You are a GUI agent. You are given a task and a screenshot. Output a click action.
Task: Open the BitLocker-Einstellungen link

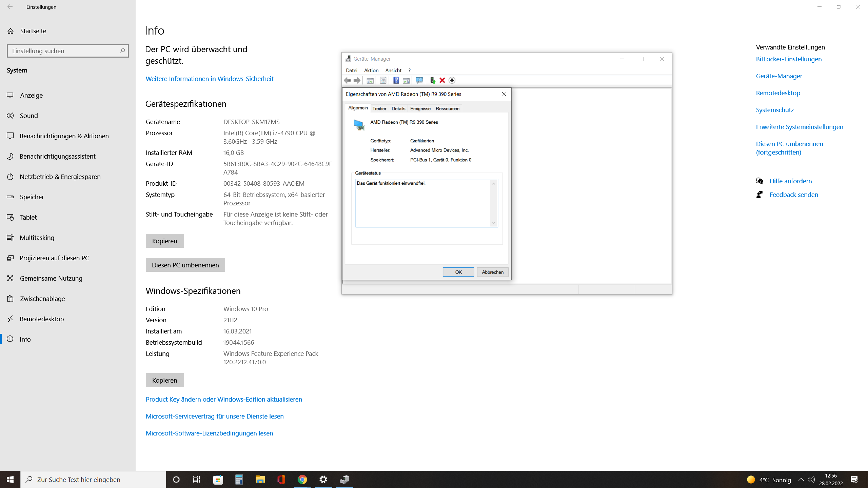[x=789, y=59]
